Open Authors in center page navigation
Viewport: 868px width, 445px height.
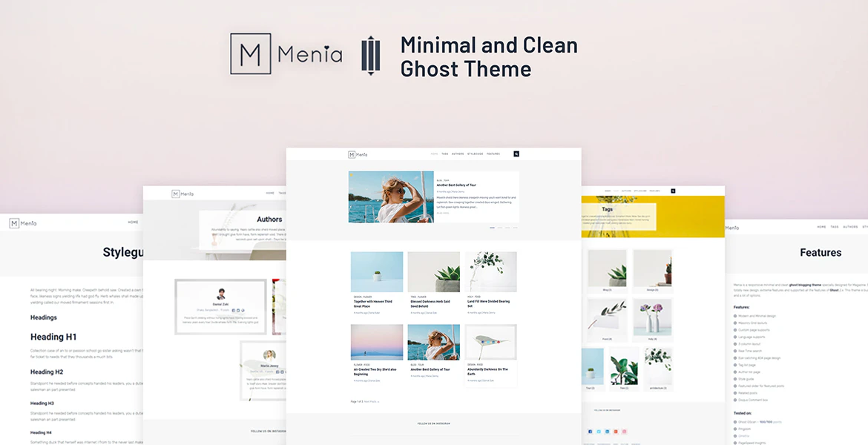coord(458,154)
